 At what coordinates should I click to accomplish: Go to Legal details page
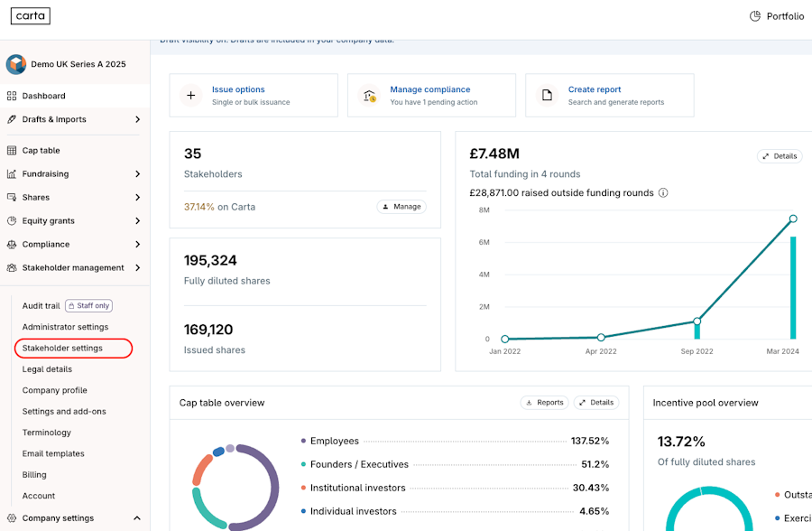tap(47, 369)
